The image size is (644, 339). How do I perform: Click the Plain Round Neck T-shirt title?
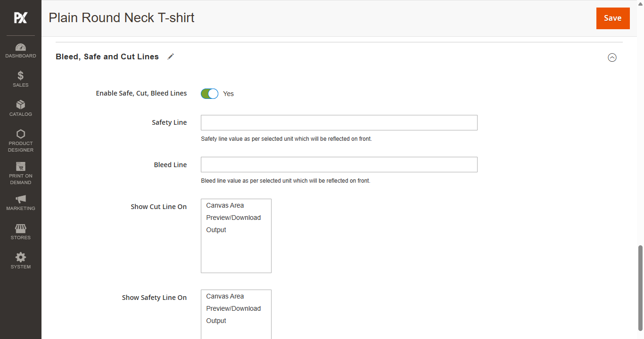tap(122, 18)
